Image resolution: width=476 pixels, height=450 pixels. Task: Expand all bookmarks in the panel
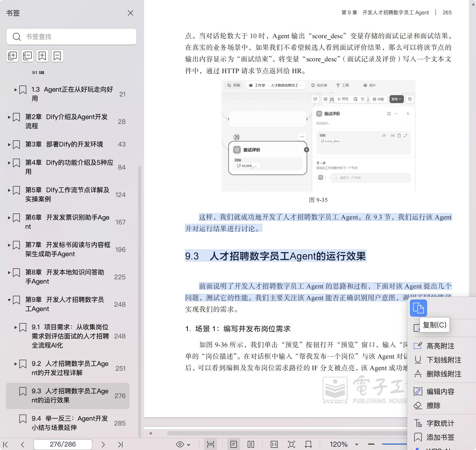click(x=12, y=56)
